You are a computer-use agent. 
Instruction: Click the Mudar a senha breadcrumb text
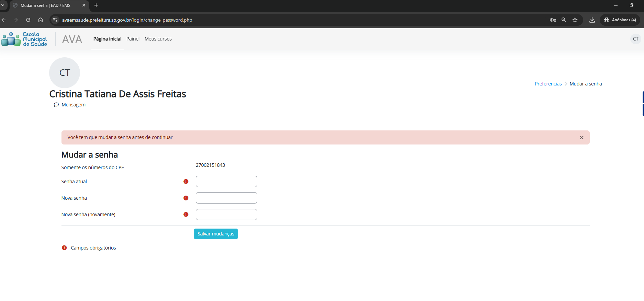(x=586, y=84)
